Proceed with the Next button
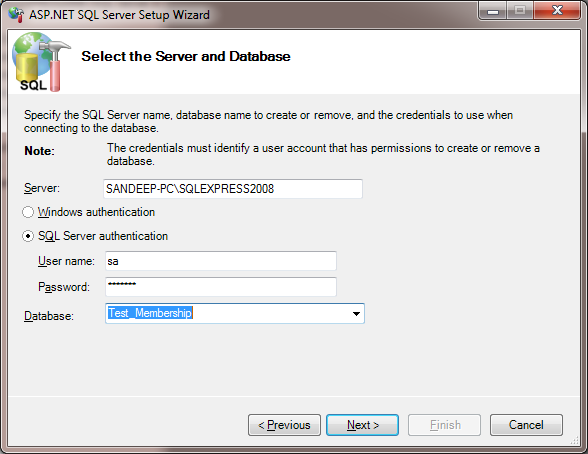Viewport: 588px width, 454px height. click(x=362, y=425)
